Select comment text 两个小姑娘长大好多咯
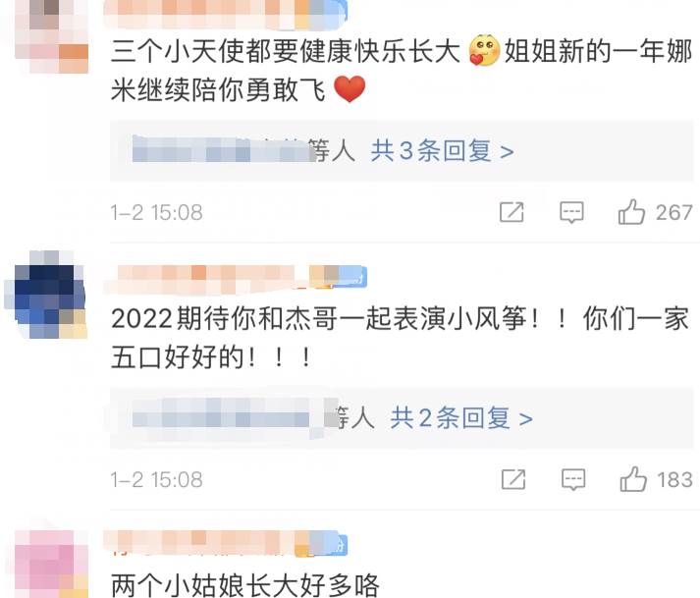The width and height of the screenshot is (700, 598). pyautogui.click(x=245, y=585)
